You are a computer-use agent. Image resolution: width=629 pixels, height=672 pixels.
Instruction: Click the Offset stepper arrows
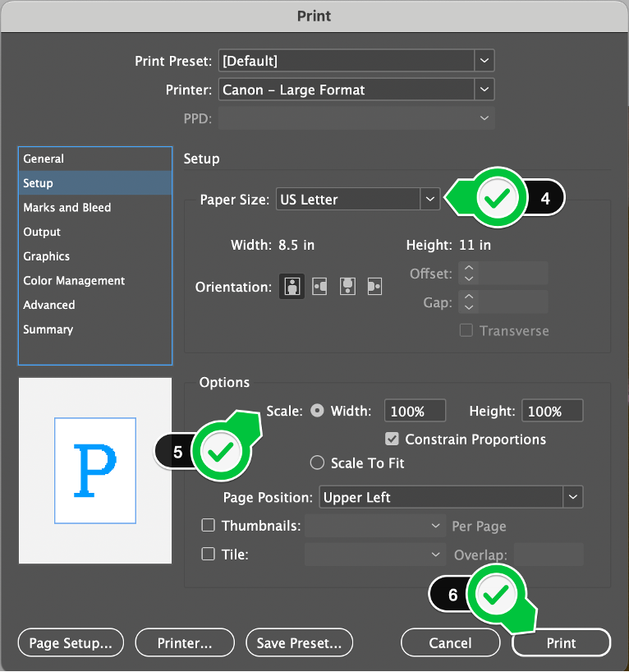coord(469,273)
